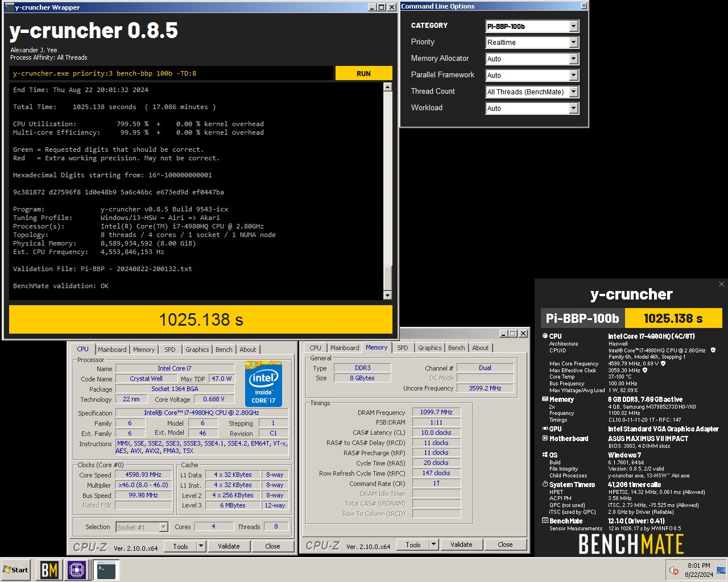The height and width of the screenshot is (582, 728).
Task: Expand the Tools arrow in left CPU-Z window
Action: [x=201, y=546]
